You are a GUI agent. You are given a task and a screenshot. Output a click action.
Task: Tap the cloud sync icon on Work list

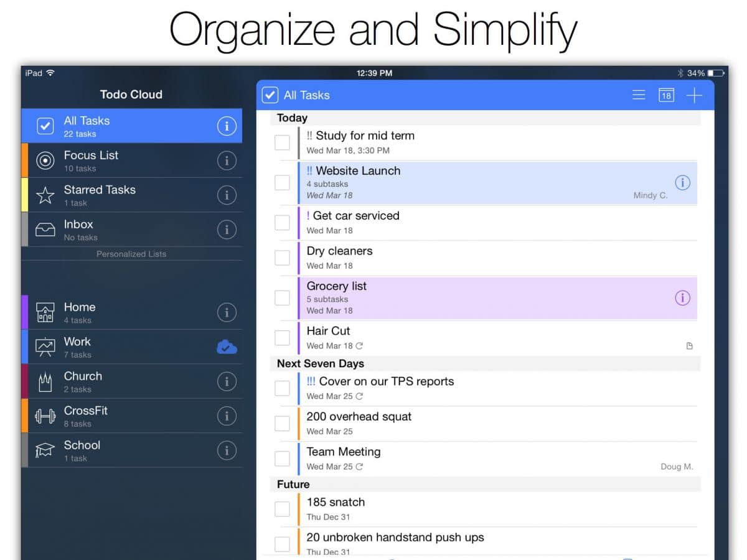[227, 347]
